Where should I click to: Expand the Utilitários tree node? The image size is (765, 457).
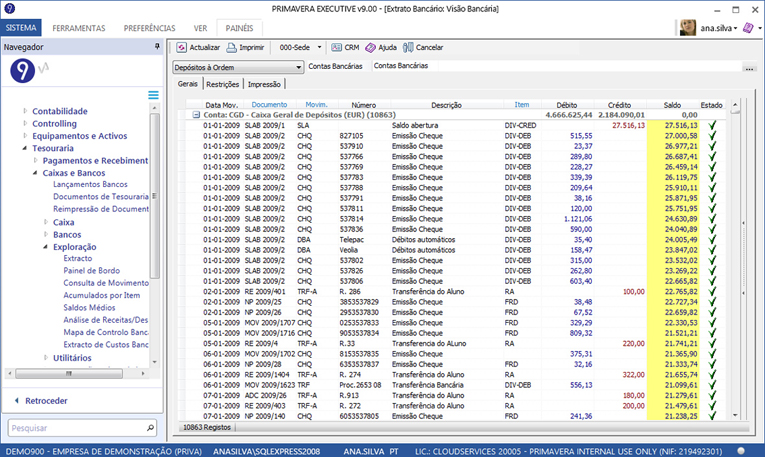pyautogui.click(x=46, y=358)
